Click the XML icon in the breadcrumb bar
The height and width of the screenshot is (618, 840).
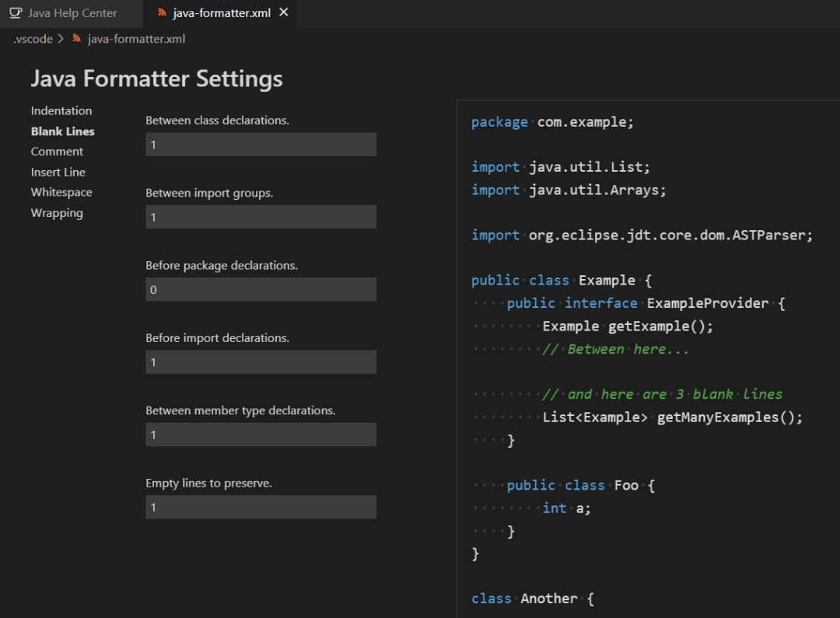[x=76, y=38]
